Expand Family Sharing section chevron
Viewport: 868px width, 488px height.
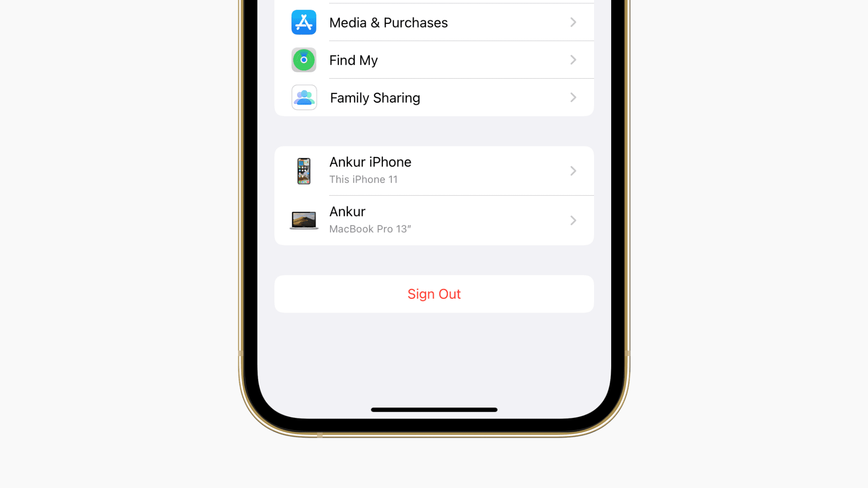click(x=573, y=97)
